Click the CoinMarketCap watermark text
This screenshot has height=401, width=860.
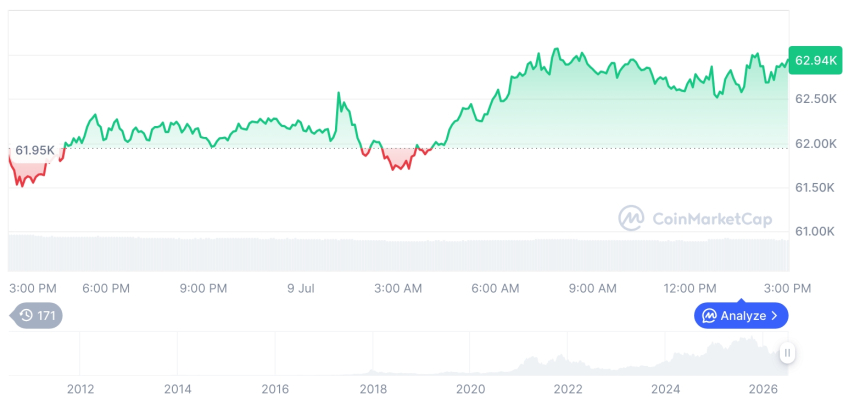[712, 219]
